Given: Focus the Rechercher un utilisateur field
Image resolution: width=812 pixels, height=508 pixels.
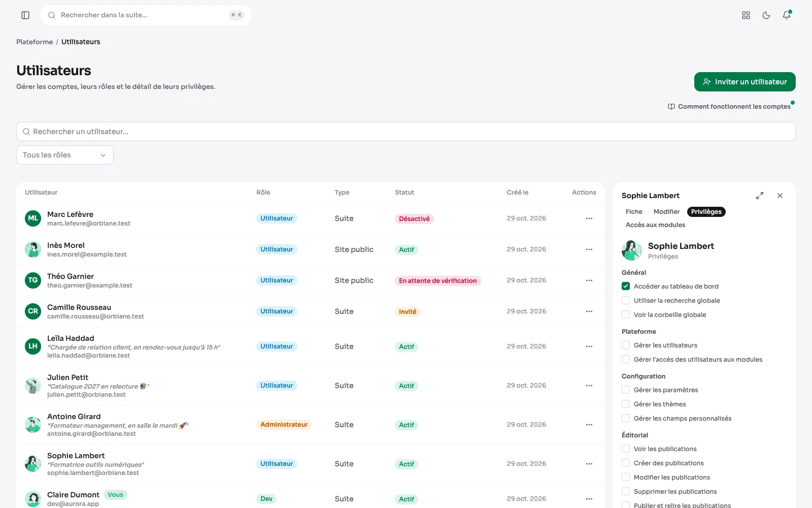Looking at the screenshot, I should click(x=405, y=132).
